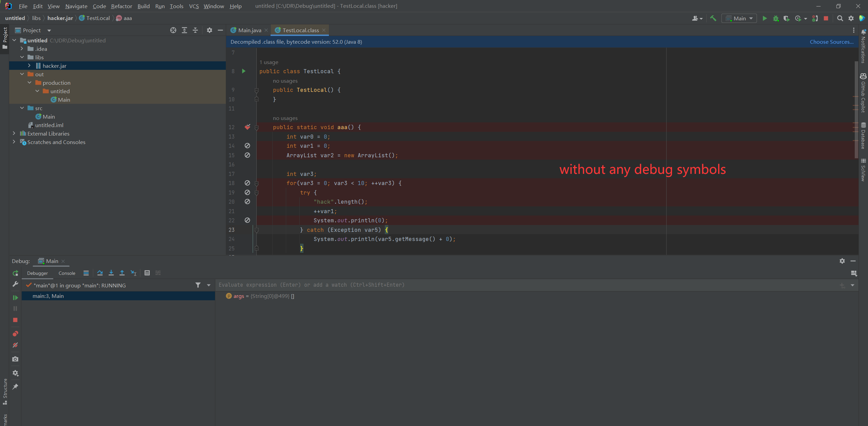
Task: Open View Breakpoints icon in debug sidebar
Action: (x=15, y=334)
